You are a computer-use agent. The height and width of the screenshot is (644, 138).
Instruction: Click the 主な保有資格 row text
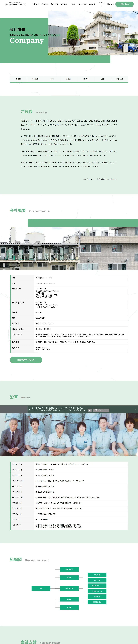click(x=80, y=336)
